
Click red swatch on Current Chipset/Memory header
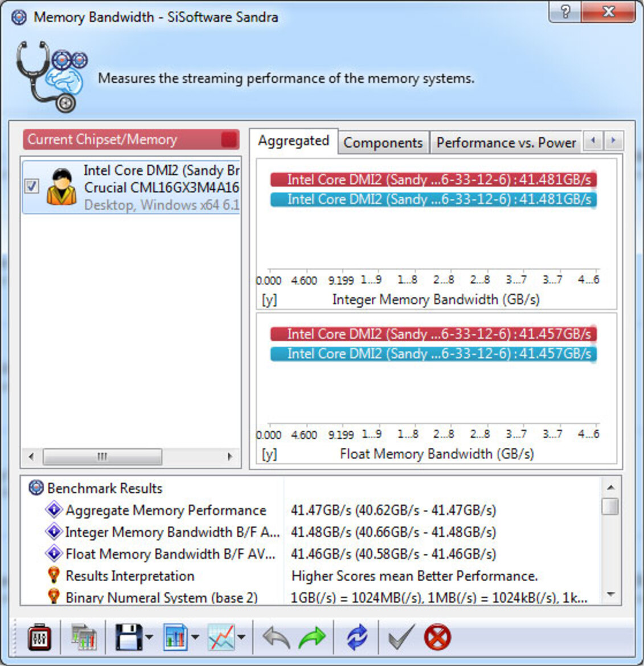[229, 140]
